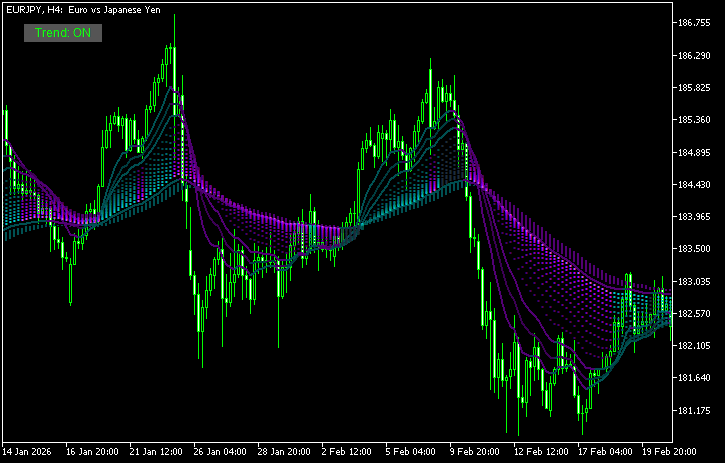
Task: Click the 183.035 price scale label
Action: [x=694, y=281]
